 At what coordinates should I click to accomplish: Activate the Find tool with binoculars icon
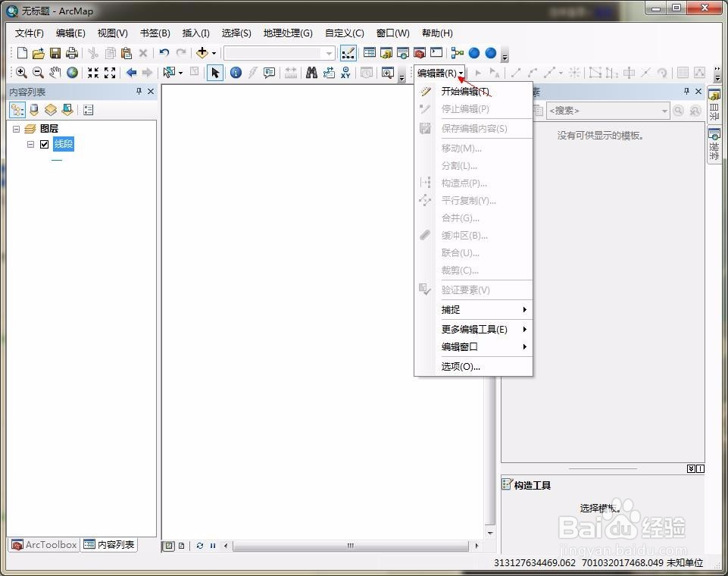point(311,73)
